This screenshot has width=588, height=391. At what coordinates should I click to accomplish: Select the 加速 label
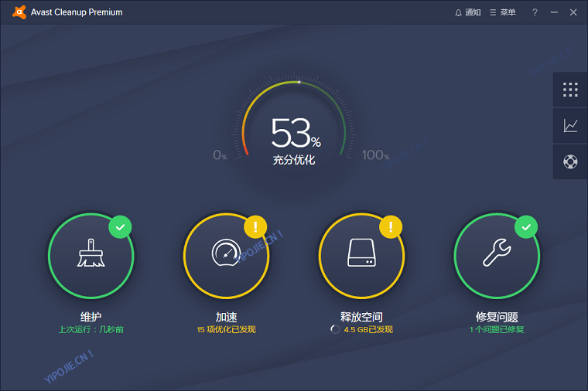point(227,317)
